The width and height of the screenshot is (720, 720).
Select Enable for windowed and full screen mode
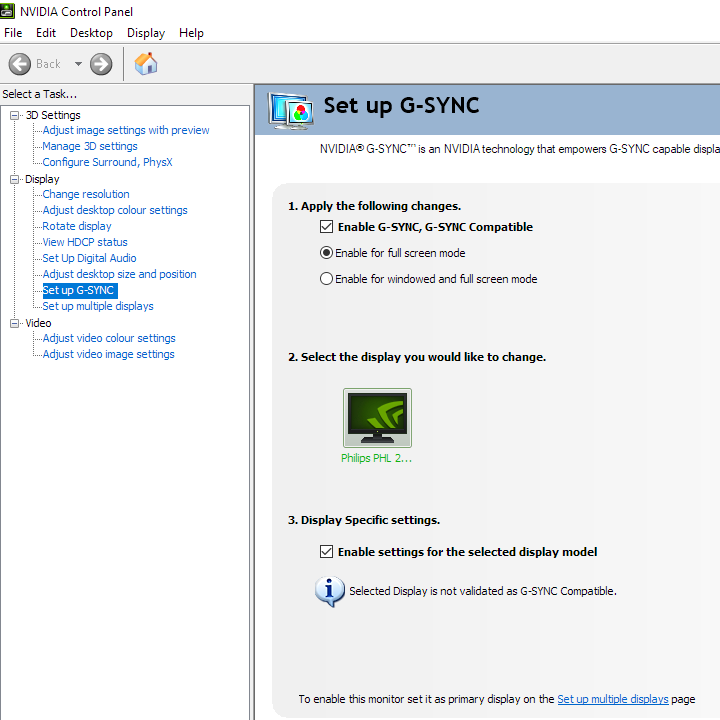pyautogui.click(x=326, y=279)
